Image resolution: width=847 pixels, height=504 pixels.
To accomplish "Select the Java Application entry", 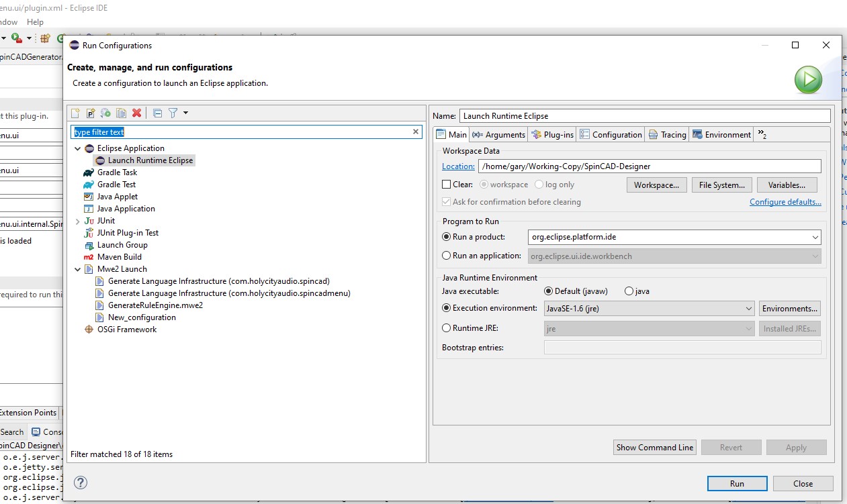I will pos(126,209).
